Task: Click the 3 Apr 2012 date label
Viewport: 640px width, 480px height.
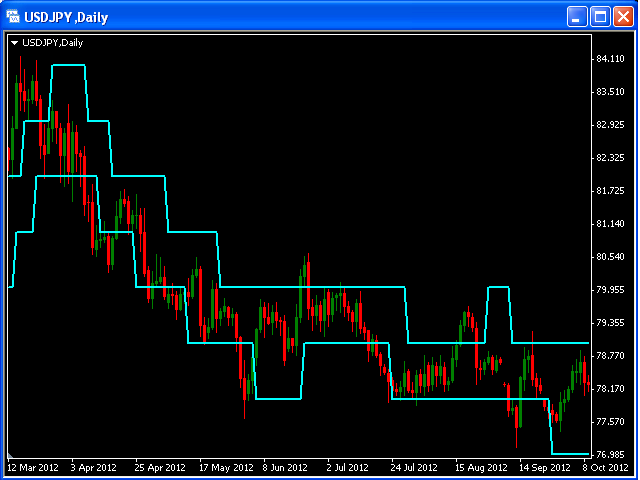Action: 93,468
